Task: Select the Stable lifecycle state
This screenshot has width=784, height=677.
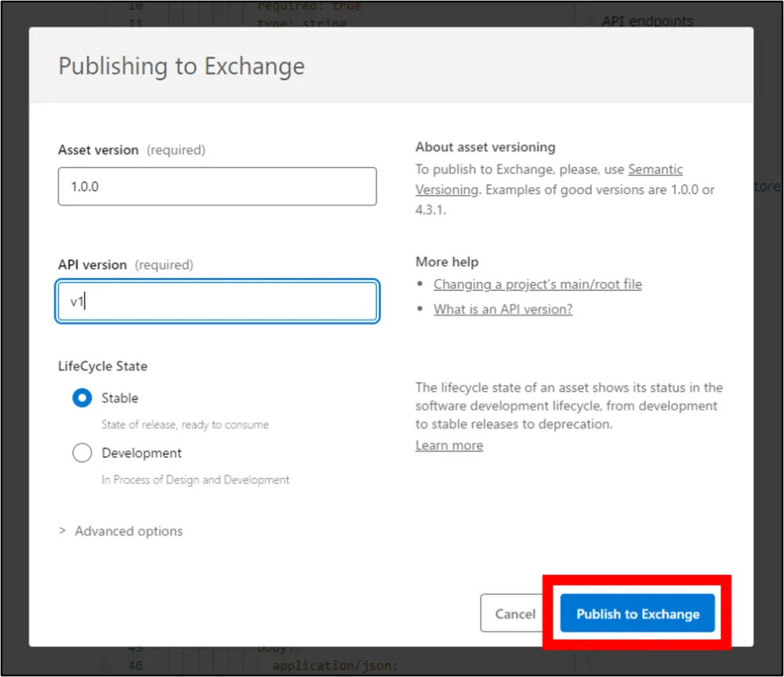Action: [82, 398]
